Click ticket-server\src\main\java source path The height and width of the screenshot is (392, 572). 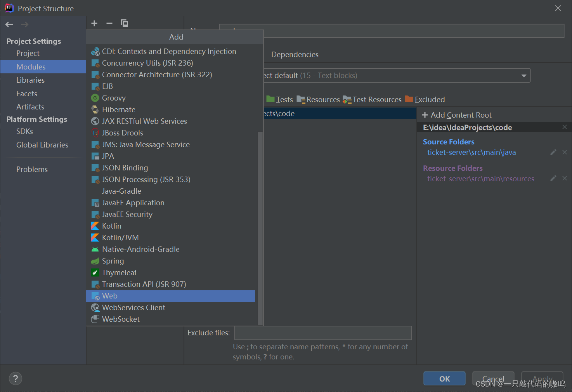[471, 153]
